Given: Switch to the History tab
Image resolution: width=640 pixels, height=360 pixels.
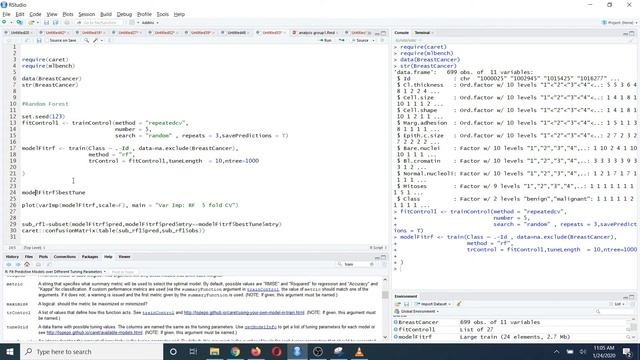Looking at the screenshot, I should click(12, 257).
